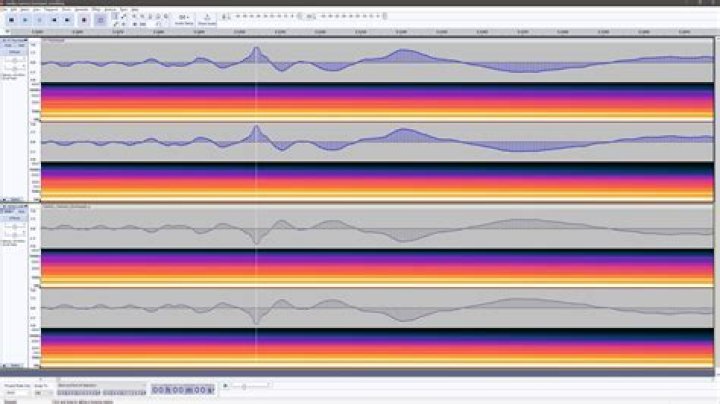
Task: Open the Edit menu
Action: pyautogui.click(x=14, y=9)
